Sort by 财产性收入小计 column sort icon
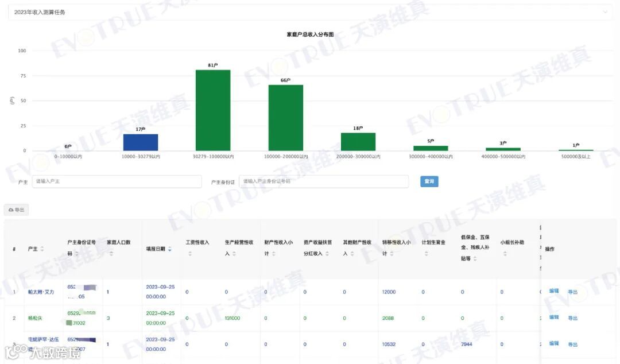 (274, 254)
